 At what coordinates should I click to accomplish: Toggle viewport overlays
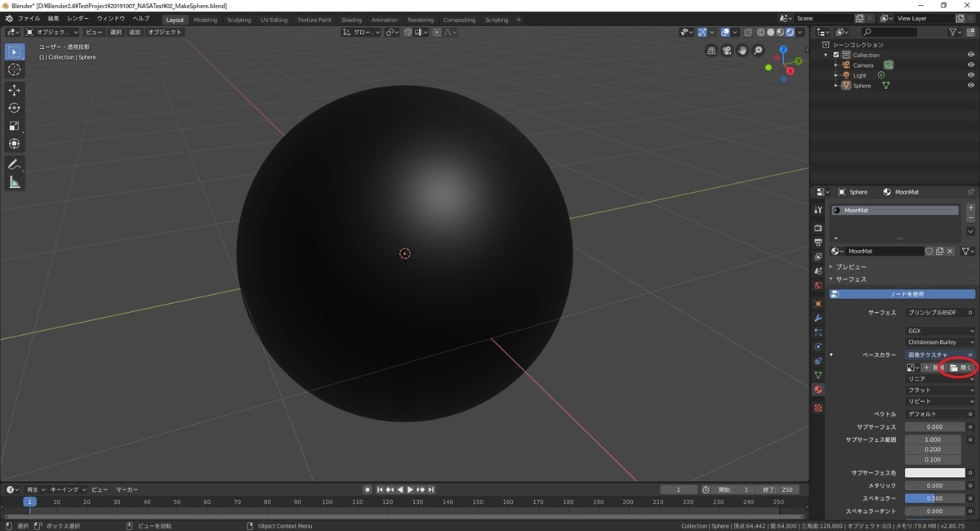pos(724,32)
